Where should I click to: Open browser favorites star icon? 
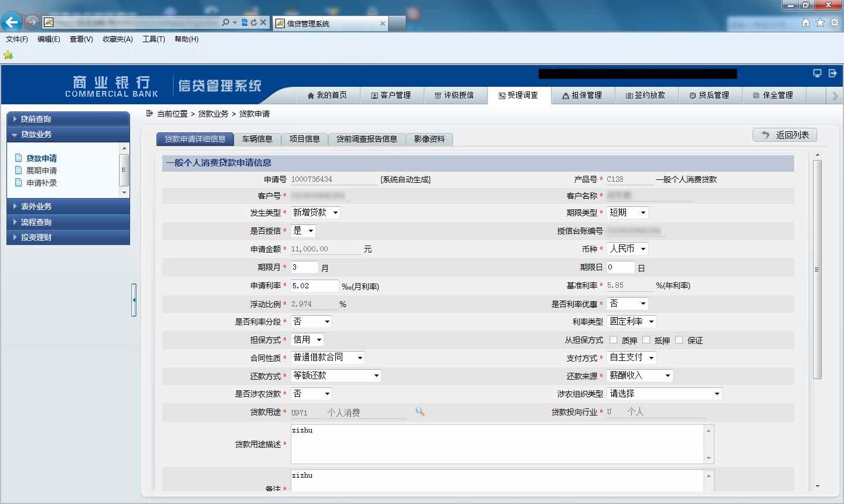click(x=820, y=22)
